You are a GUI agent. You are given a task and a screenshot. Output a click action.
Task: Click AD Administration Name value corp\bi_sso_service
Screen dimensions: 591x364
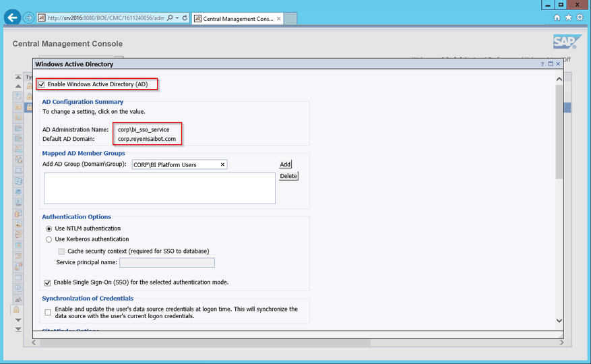(x=144, y=129)
